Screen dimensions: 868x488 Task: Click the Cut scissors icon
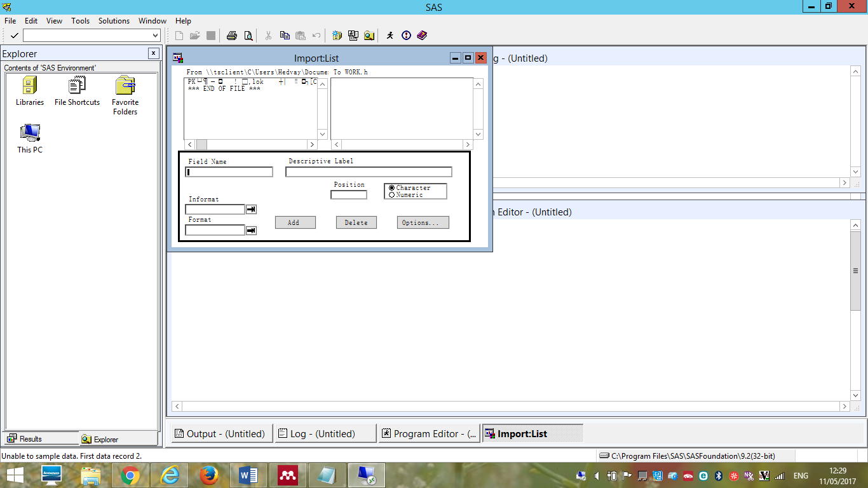268,36
